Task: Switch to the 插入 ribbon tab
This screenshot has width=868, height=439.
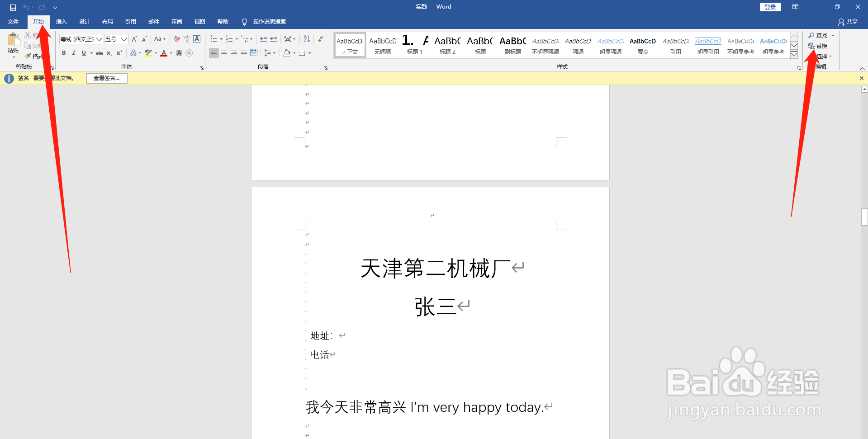Action: tap(61, 21)
